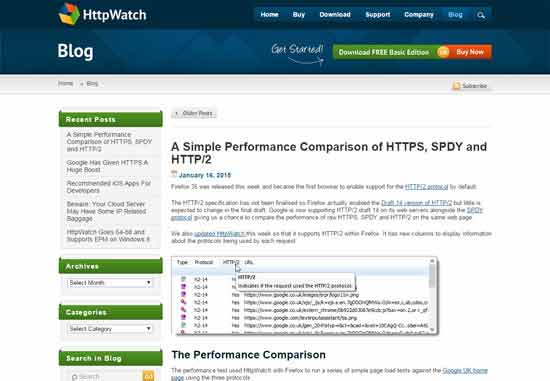
Task: Click the calendar icon beside January 16 date
Action: (x=174, y=174)
